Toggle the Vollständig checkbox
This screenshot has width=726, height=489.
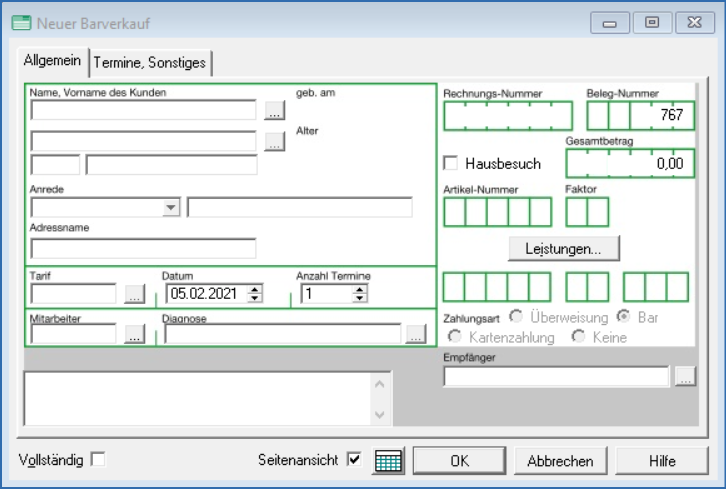tap(98, 460)
